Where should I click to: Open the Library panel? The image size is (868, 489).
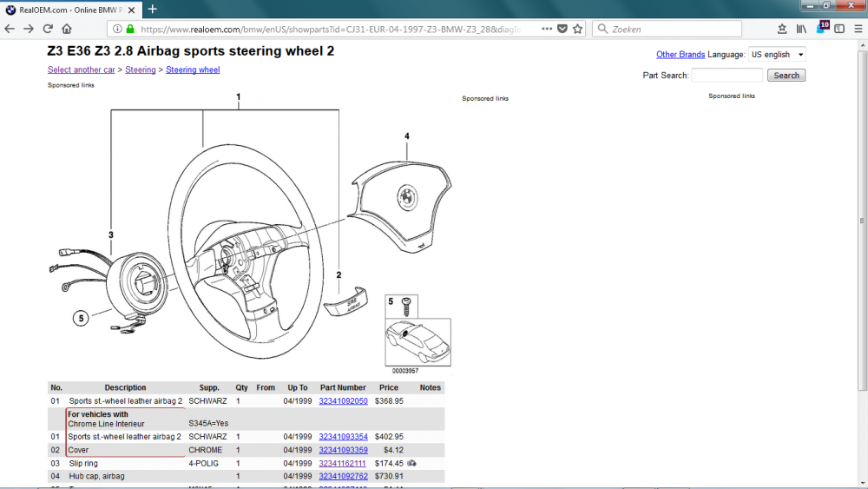pos(801,29)
